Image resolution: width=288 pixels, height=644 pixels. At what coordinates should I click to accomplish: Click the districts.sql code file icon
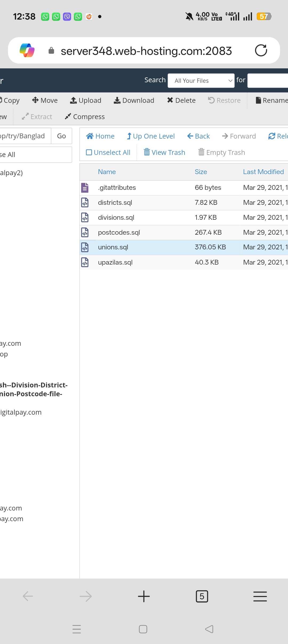pyautogui.click(x=85, y=203)
